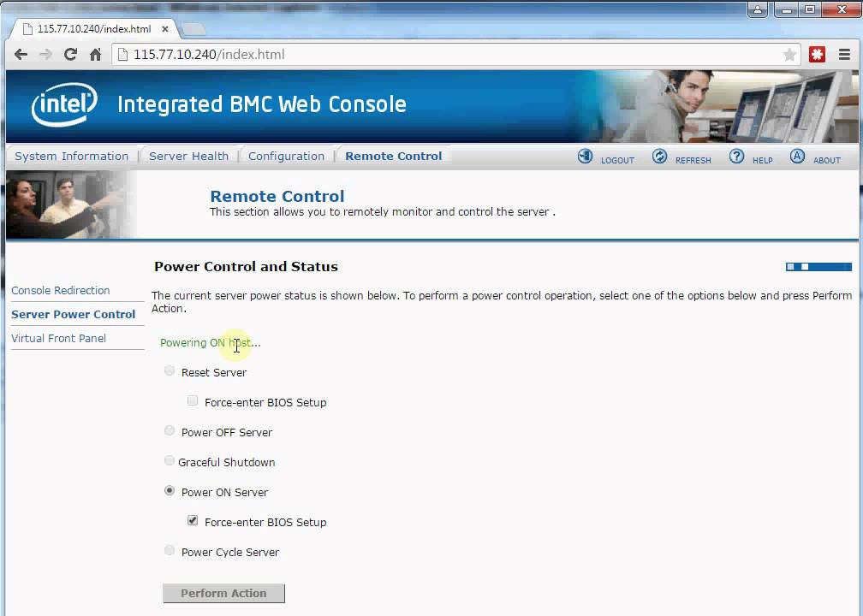Click the HELP text link
The width and height of the screenshot is (863, 616).
point(762,161)
